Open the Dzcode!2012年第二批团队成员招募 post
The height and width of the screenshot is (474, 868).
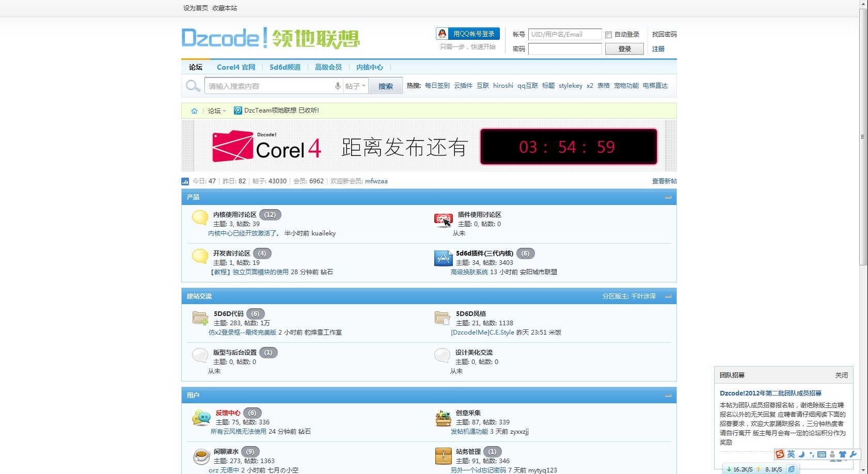(x=770, y=393)
